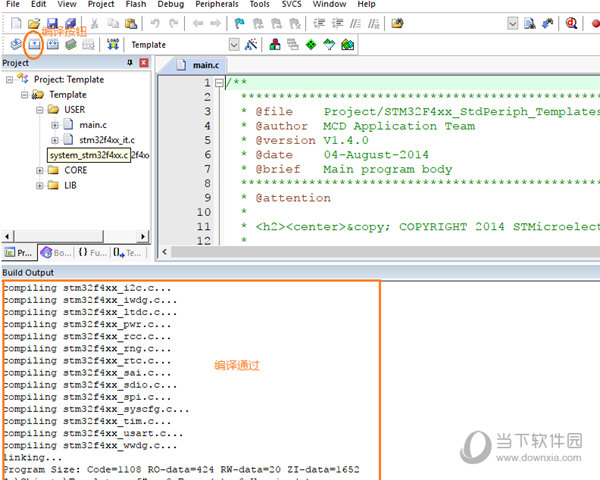Viewport: 600px width, 480px height.
Task: Pin the Project panel
Action: [x=130, y=62]
